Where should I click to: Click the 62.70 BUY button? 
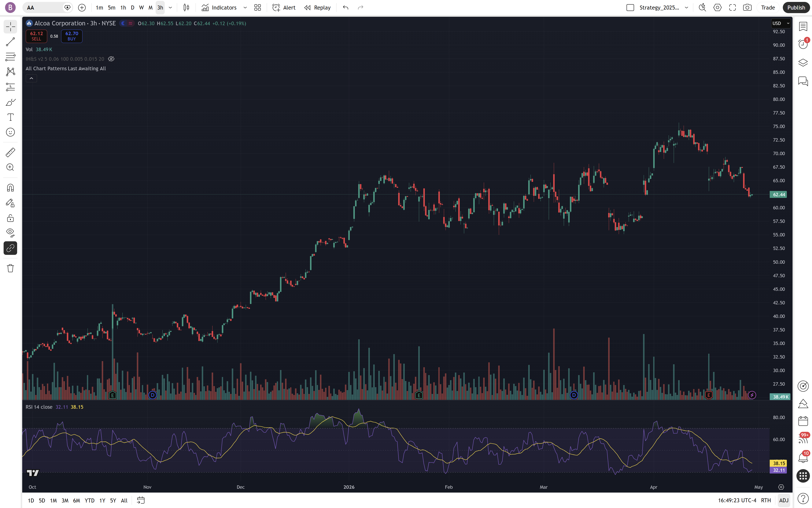[x=72, y=36]
